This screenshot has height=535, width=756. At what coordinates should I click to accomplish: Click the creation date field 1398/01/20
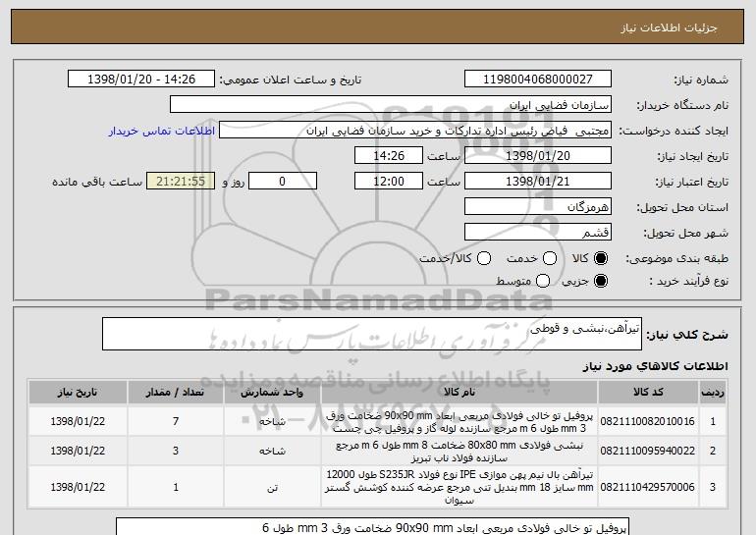(538, 156)
